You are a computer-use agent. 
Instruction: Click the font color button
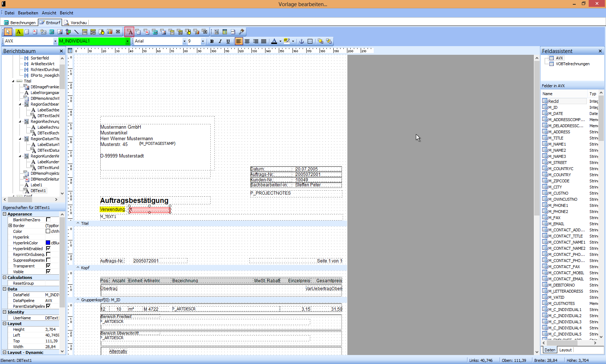274,41
